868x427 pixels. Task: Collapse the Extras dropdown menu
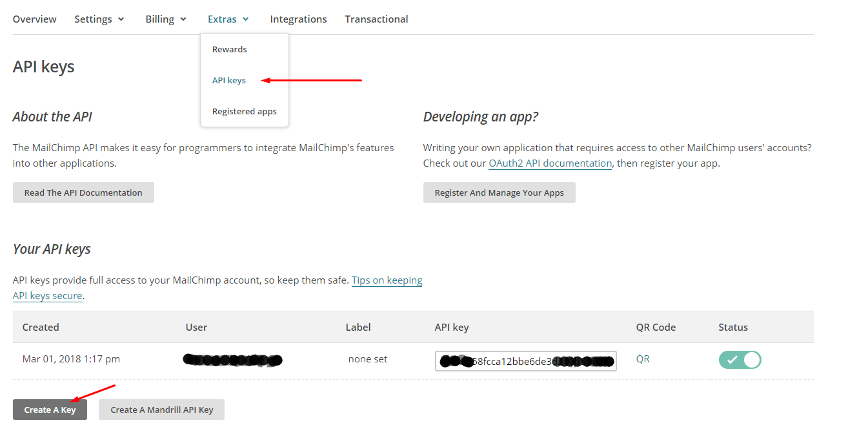pyautogui.click(x=228, y=19)
